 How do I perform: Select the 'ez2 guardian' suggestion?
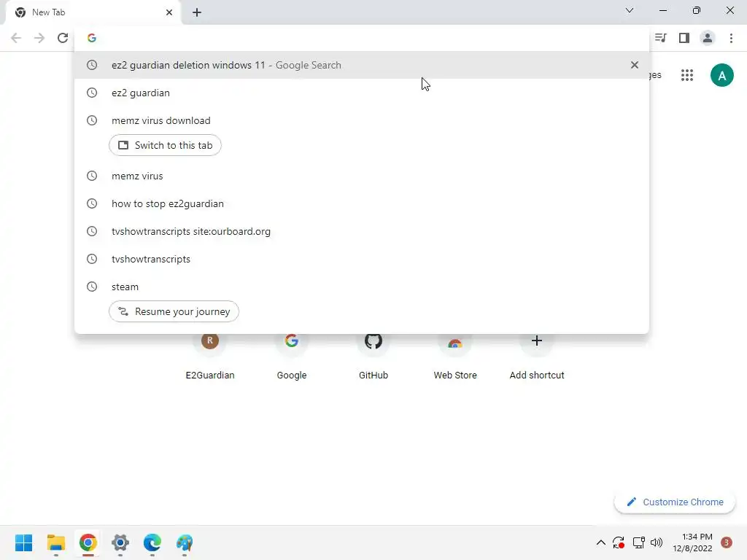362,93
